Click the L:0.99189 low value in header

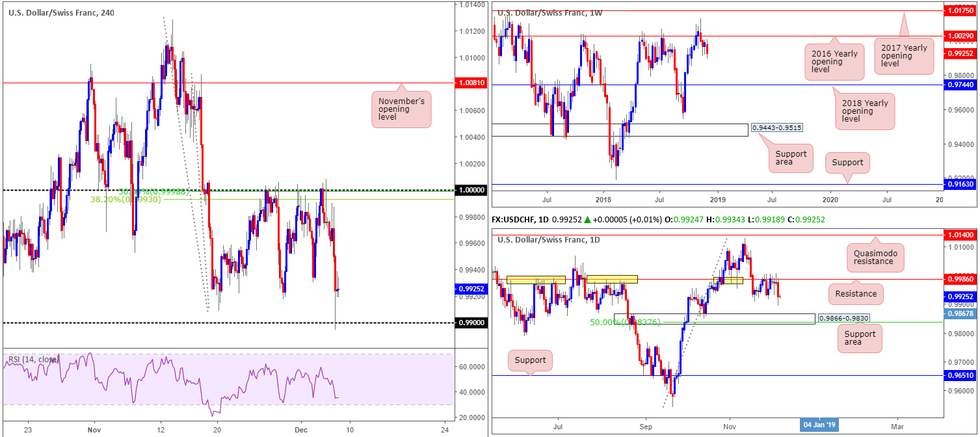coord(767,220)
